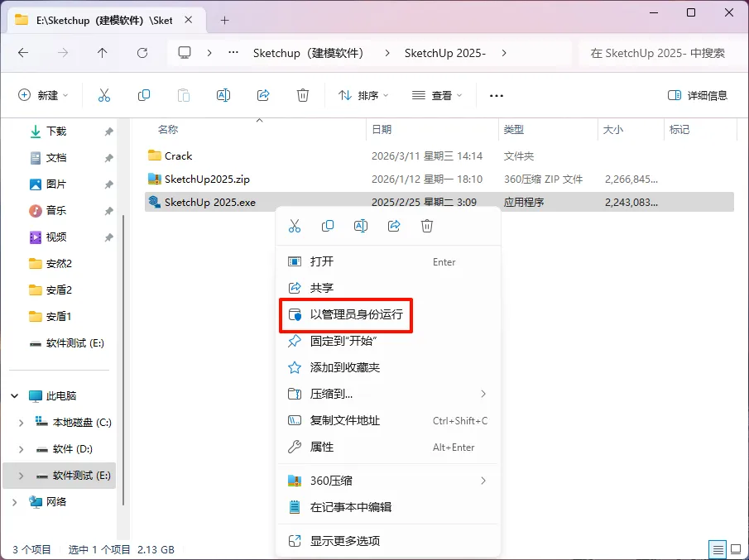The height and width of the screenshot is (560, 749).
Task: Click the forward navigation arrow
Action: [63, 53]
